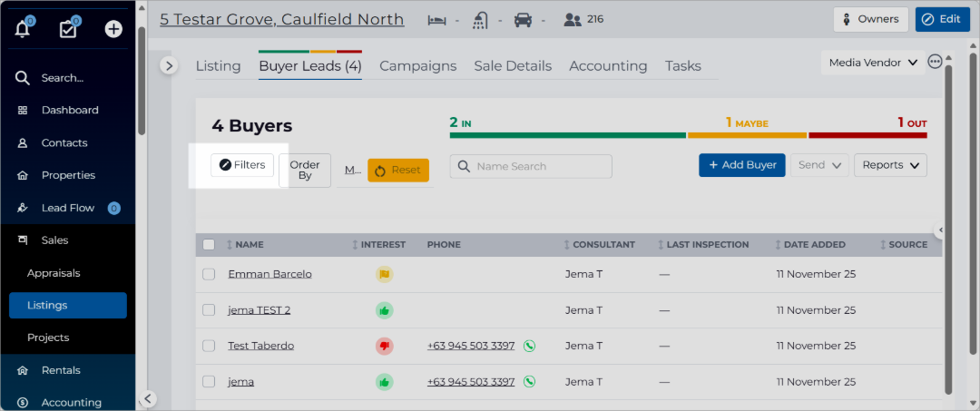Click the Edit button
This screenshot has width=980, height=411.
coord(942,19)
